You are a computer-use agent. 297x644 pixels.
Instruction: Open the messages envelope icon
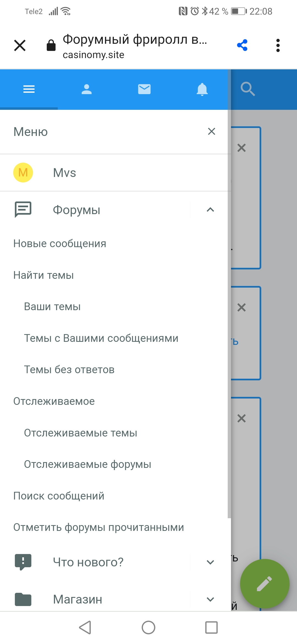click(x=144, y=89)
